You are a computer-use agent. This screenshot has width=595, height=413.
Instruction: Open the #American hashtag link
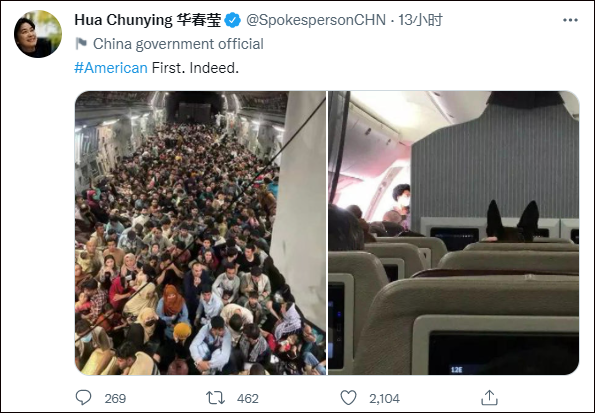click(x=111, y=68)
